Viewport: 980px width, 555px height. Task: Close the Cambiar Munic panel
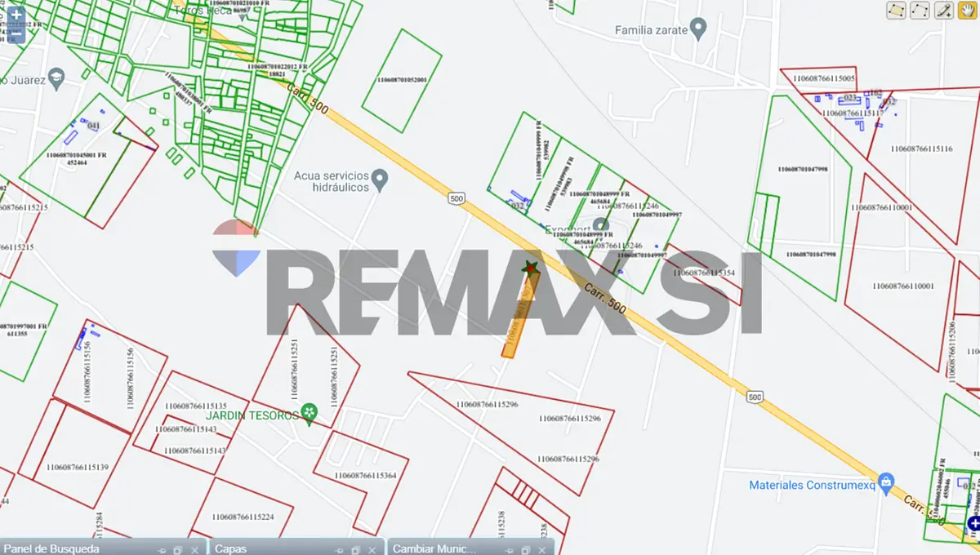coord(542,549)
